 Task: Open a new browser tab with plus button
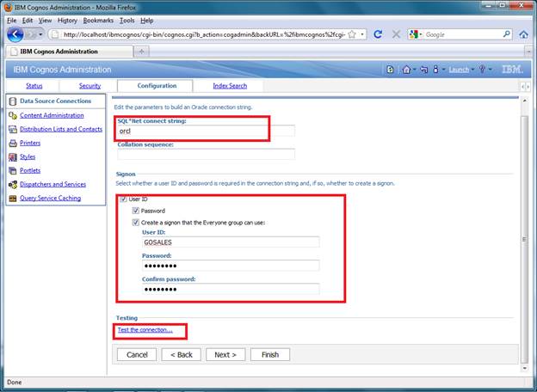click(141, 52)
